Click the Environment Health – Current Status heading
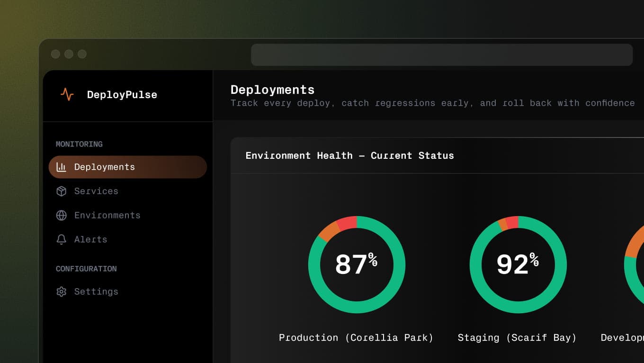 pos(349,155)
